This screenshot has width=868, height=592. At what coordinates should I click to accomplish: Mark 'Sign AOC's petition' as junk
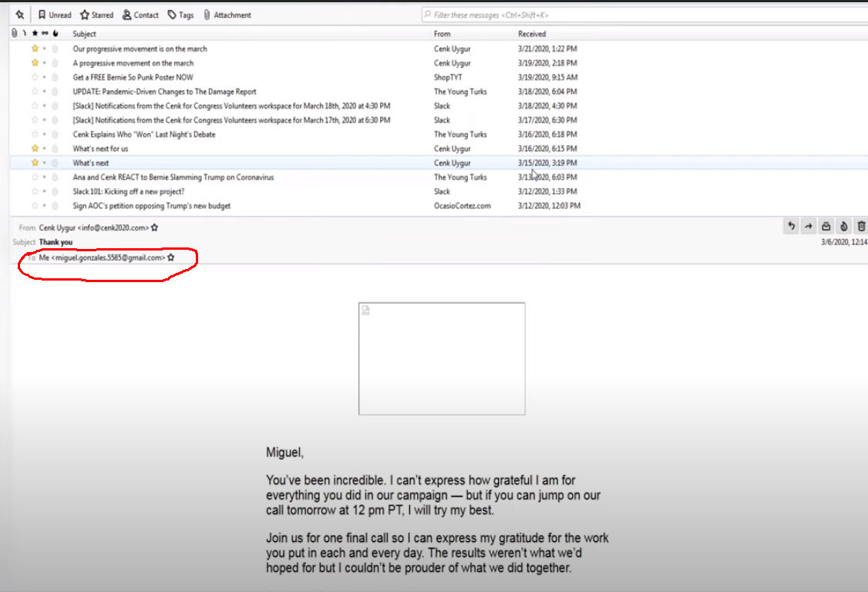(55, 206)
